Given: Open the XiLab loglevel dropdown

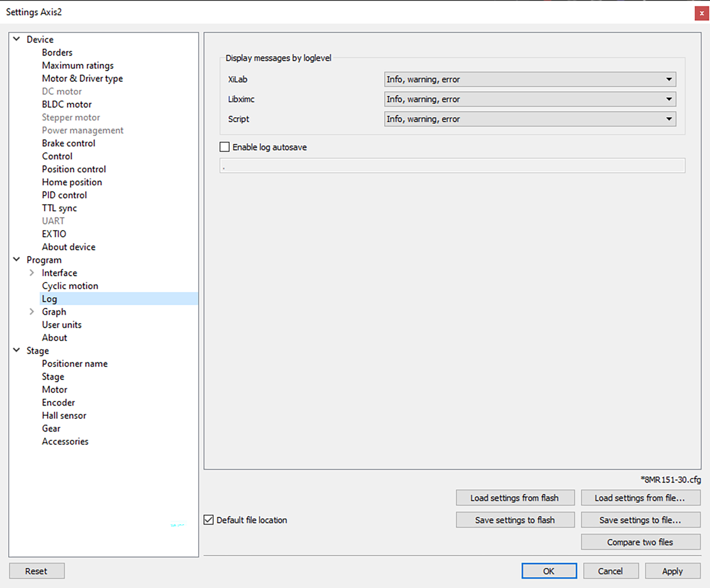Looking at the screenshot, I should click(530, 79).
